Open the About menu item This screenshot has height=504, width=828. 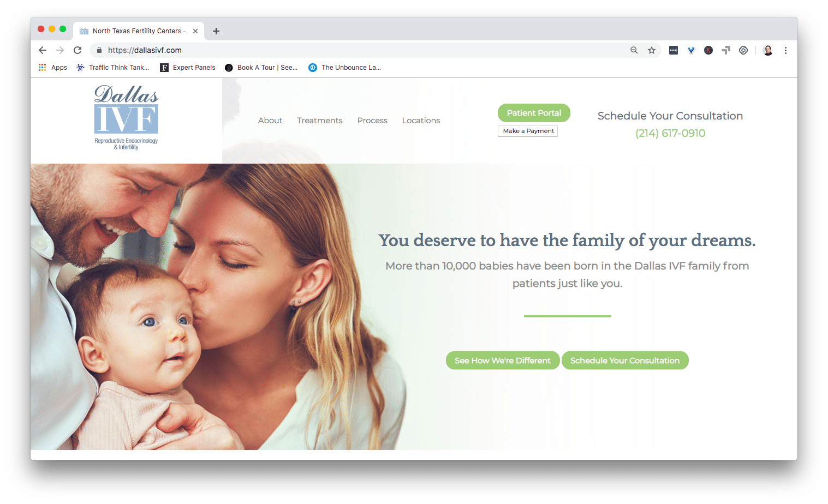(270, 121)
